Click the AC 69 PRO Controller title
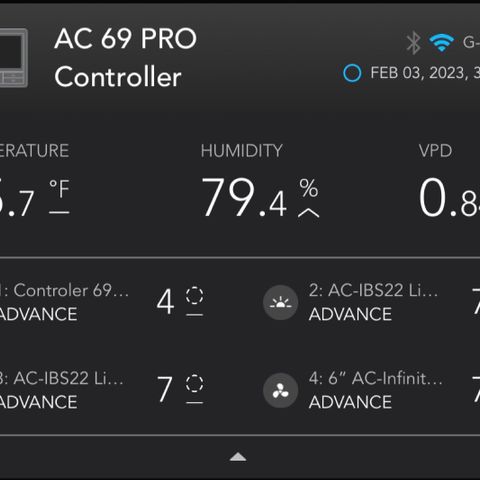The width and height of the screenshot is (480, 480). (x=126, y=57)
